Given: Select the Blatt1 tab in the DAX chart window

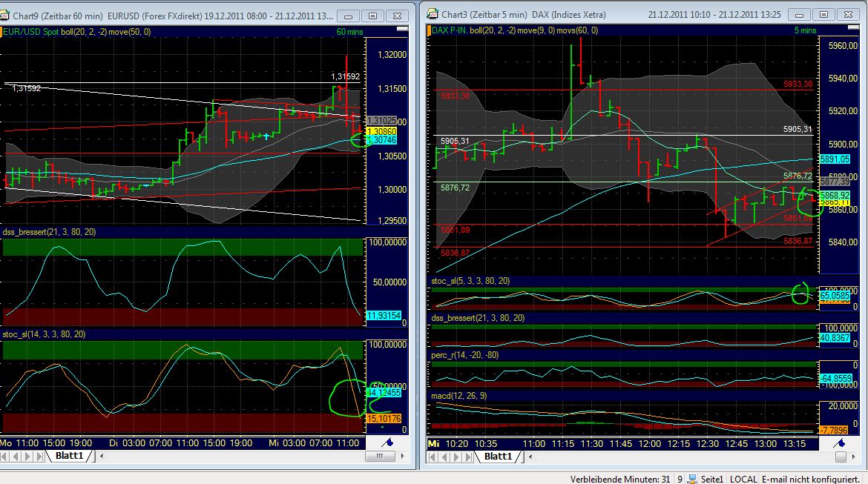Looking at the screenshot, I should pos(499,457).
